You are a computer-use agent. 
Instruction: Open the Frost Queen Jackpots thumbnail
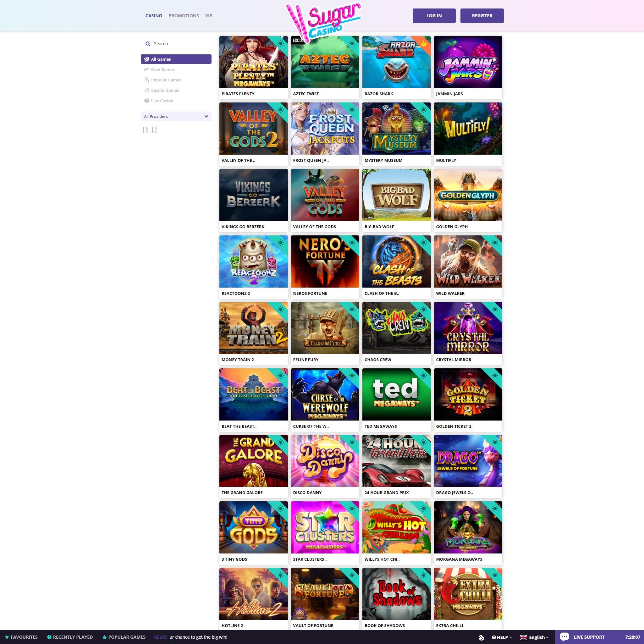[325, 129]
